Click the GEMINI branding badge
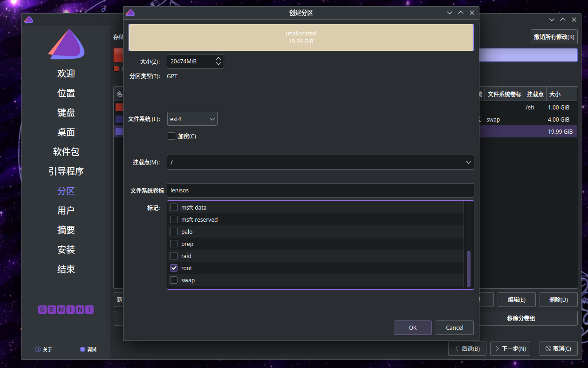 pos(66,310)
